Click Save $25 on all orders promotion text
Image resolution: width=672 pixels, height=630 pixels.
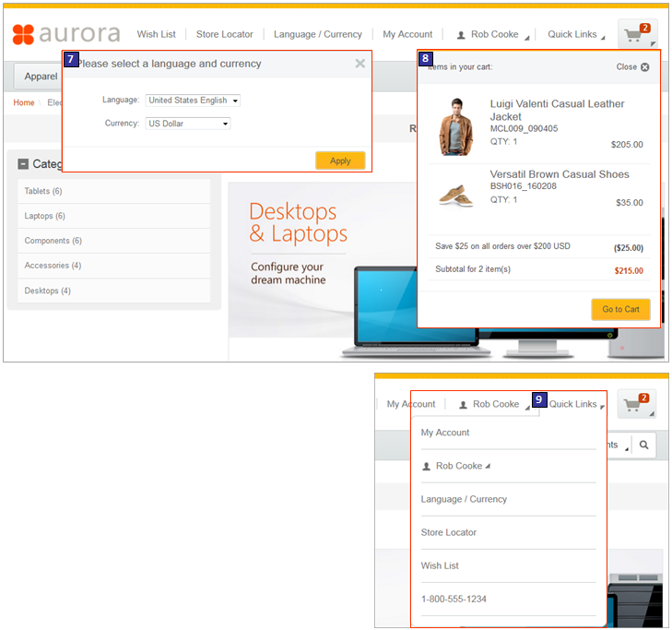click(x=502, y=246)
